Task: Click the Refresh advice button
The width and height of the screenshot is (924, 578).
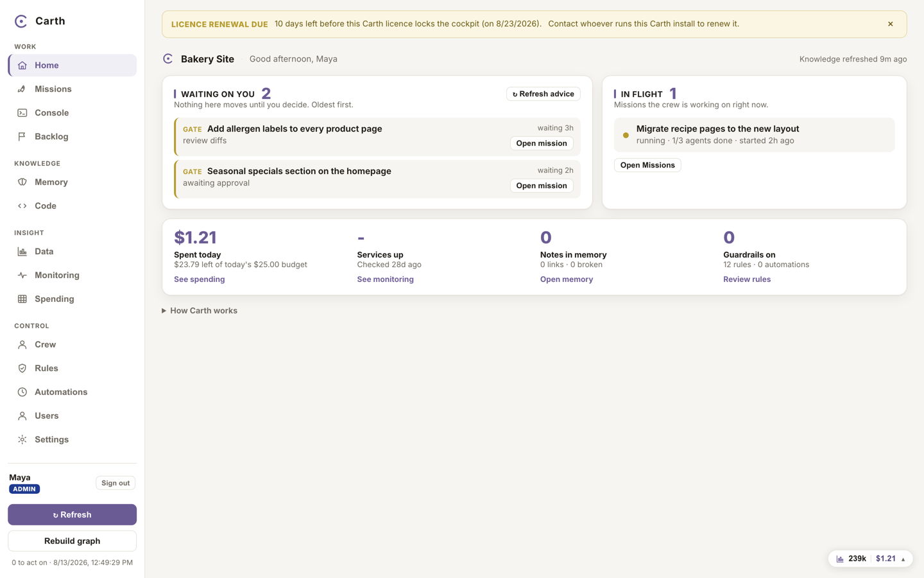Action: click(543, 94)
